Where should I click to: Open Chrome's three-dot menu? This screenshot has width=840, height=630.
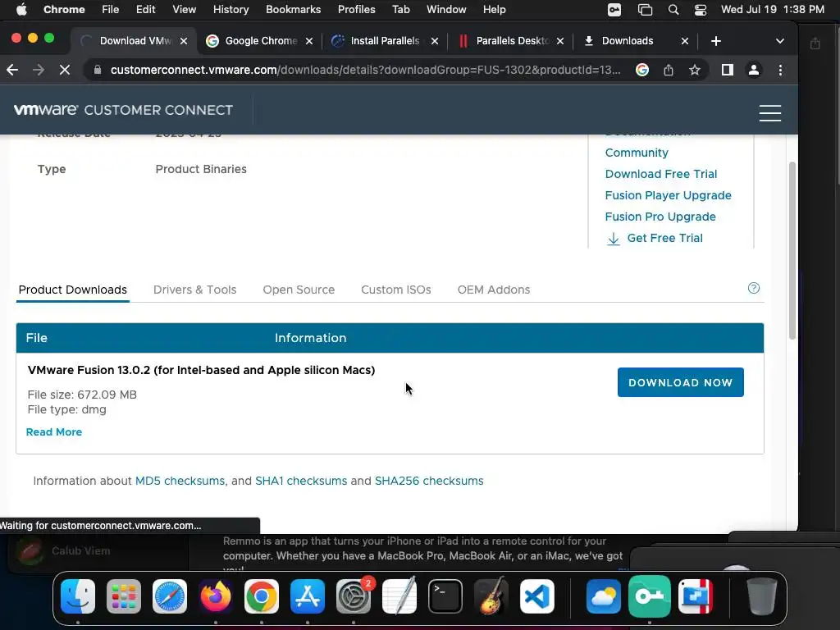click(x=781, y=70)
